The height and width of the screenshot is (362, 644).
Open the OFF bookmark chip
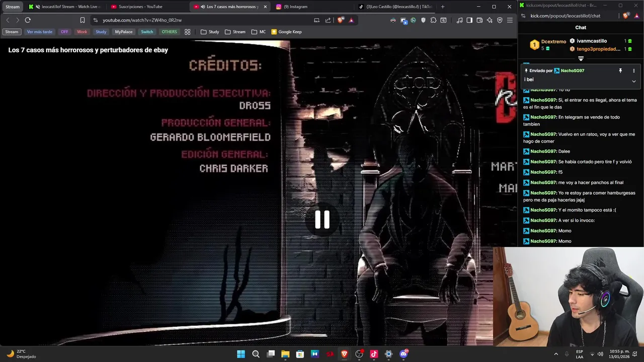pos(64,32)
